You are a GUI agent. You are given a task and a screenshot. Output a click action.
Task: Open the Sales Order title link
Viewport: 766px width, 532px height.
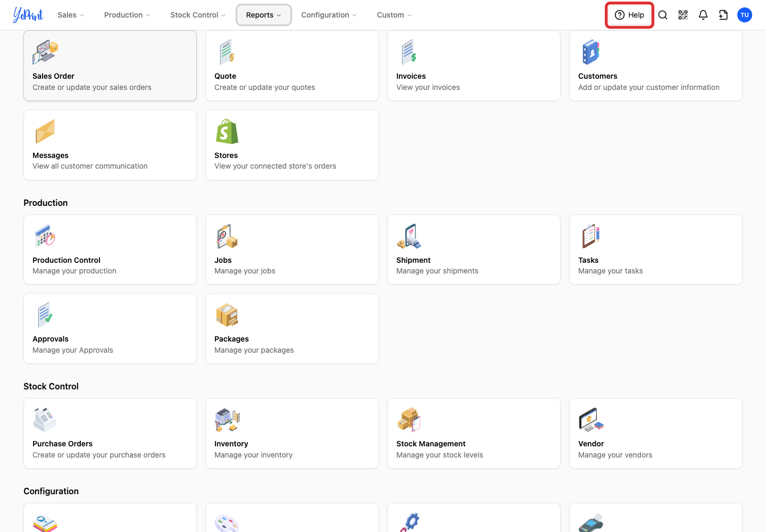click(x=53, y=76)
